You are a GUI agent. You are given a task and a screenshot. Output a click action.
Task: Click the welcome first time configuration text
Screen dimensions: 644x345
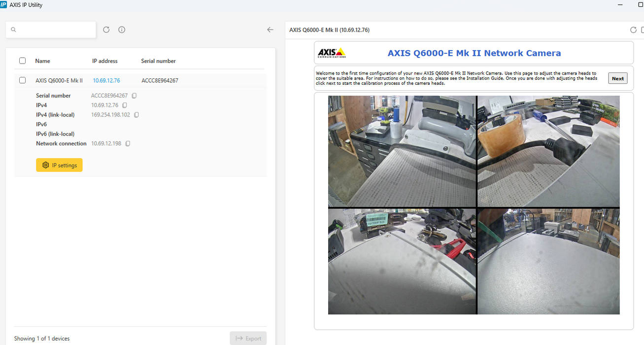click(456, 78)
